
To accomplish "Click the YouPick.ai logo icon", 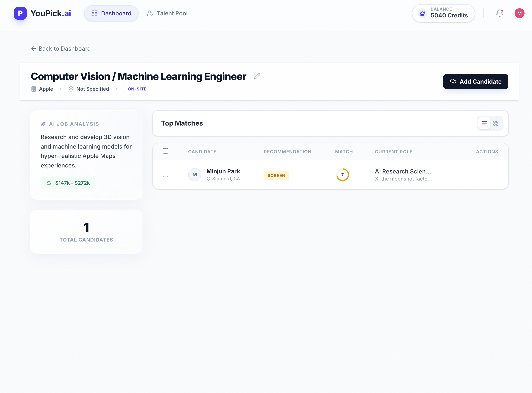I will click(20, 13).
